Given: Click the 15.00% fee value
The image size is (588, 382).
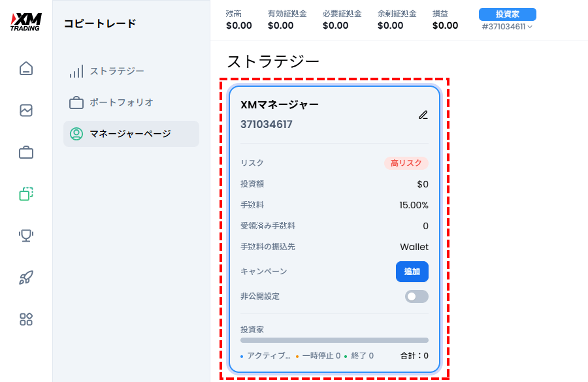Looking at the screenshot, I should 414,205.
